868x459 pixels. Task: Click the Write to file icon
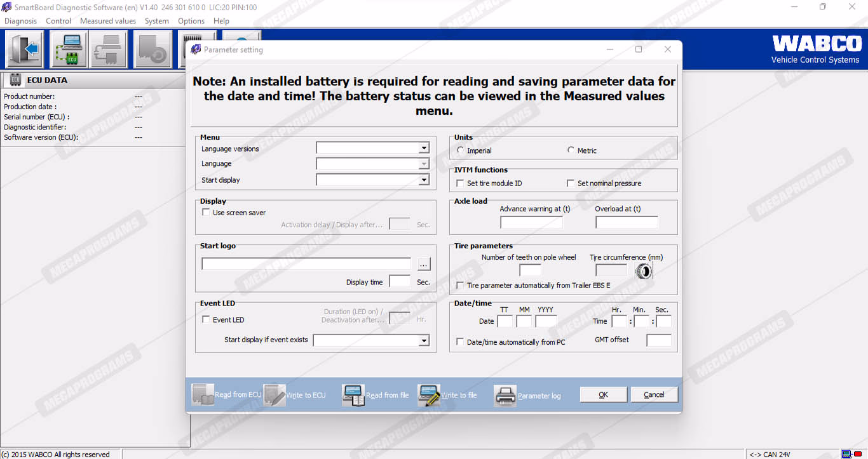click(x=429, y=395)
